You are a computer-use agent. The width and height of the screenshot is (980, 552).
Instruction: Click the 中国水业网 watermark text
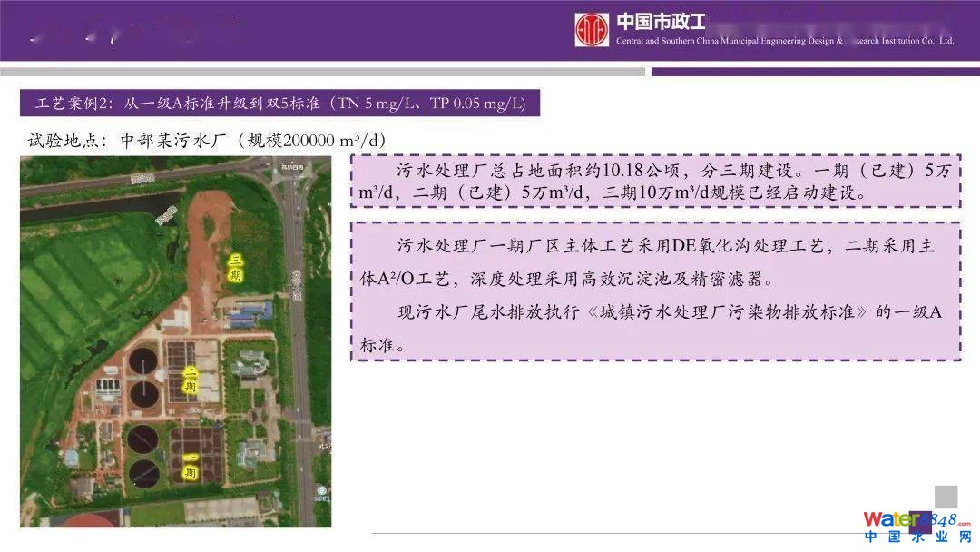(916, 539)
